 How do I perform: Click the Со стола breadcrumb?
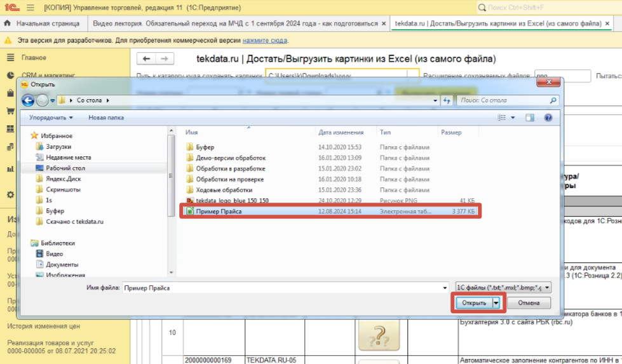89,100
